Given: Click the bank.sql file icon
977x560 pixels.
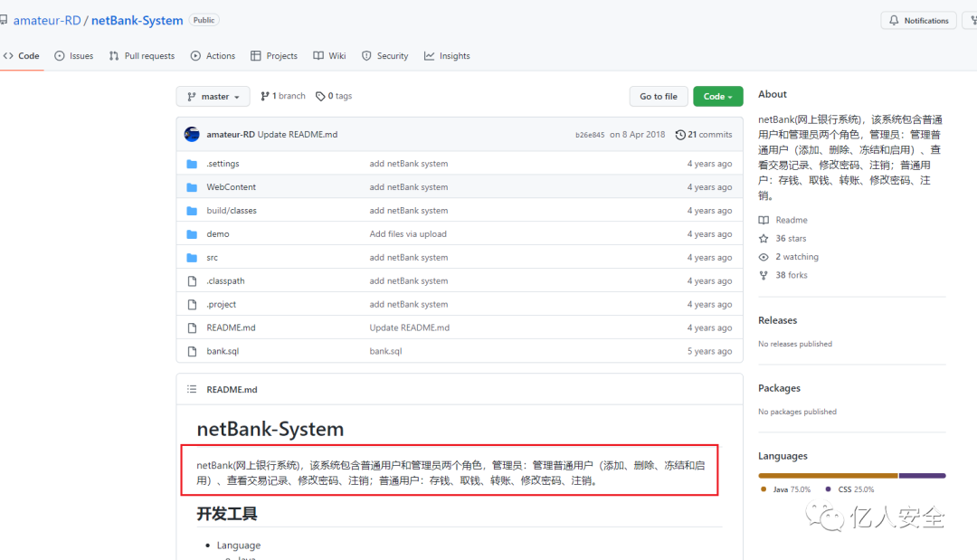Looking at the screenshot, I should (x=192, y=351).
